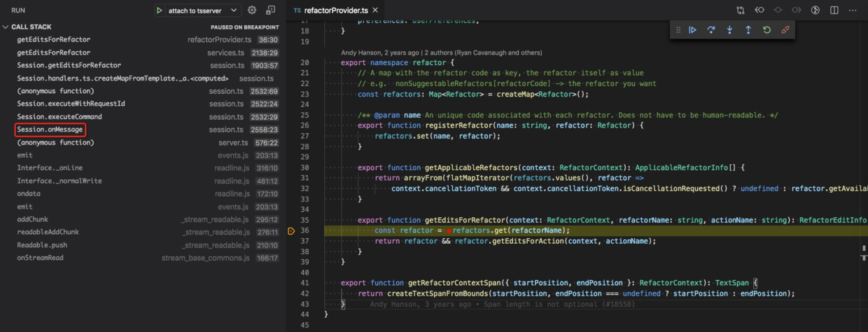Click 'getApplicableRefactors' function name on line 30

(472, 167)
